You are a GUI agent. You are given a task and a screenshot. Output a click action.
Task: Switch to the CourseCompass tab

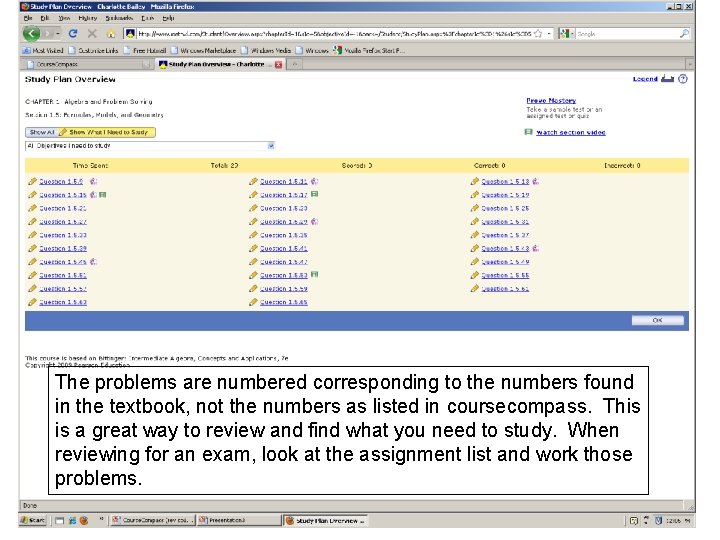click(87, 64)
